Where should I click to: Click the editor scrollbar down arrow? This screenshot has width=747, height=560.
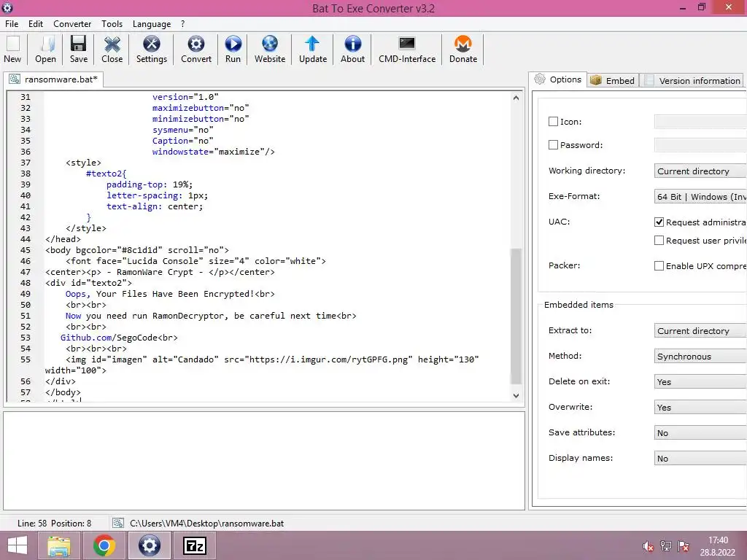pyautogui.click(x=516, y=395)
